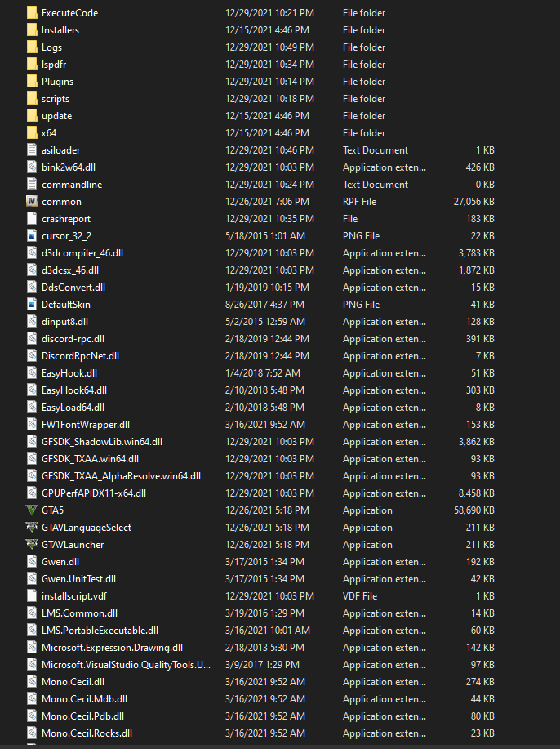Click date 3/19/2016 1:29 PM of LMS.Common.dll
The width and height of the screenshot is (560, 749).
[264, 613]
